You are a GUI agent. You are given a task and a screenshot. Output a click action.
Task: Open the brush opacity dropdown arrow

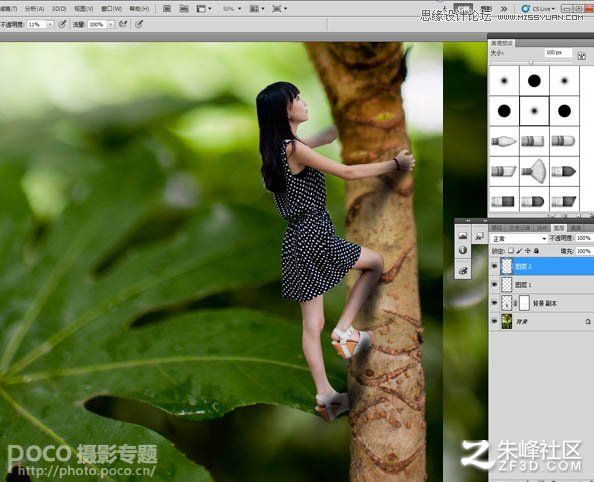coord(50,24)
